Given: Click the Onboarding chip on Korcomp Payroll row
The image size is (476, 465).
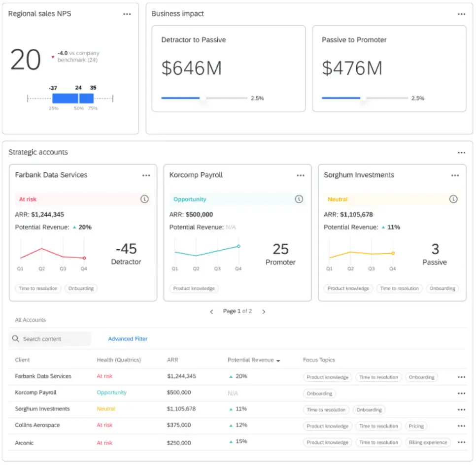Looking at the screenshot, I should coord(320,394).
